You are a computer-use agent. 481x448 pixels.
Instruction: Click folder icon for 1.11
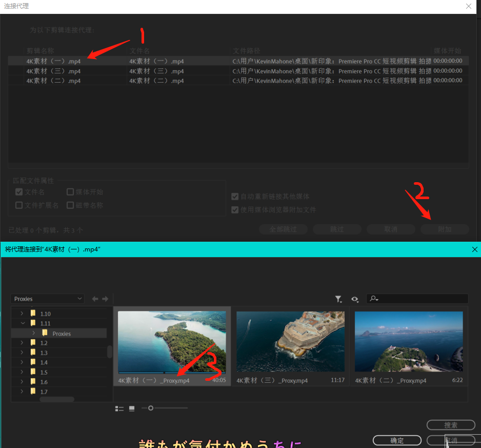point(33,323)
